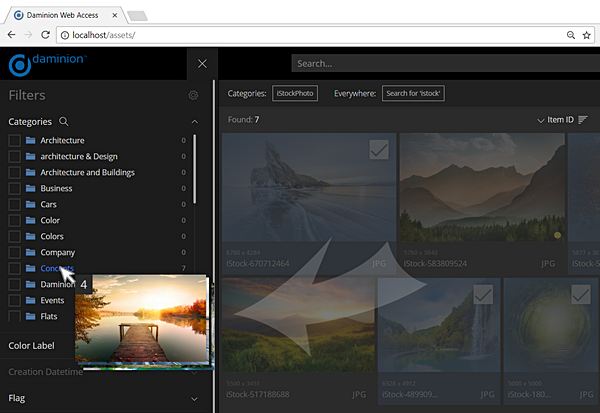Check the Concepts category checkbox
Screen dimensions: 600x413
point(15,268)
